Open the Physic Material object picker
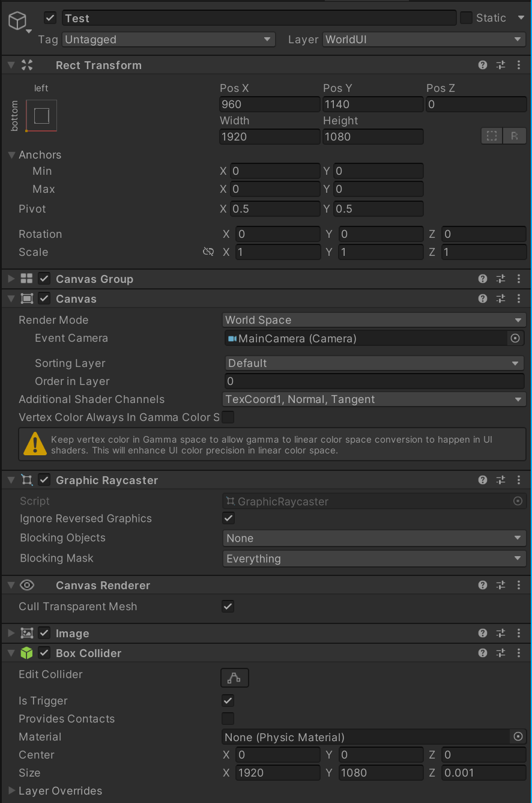This screenshot has height=803, width=532. coord(518,737)
